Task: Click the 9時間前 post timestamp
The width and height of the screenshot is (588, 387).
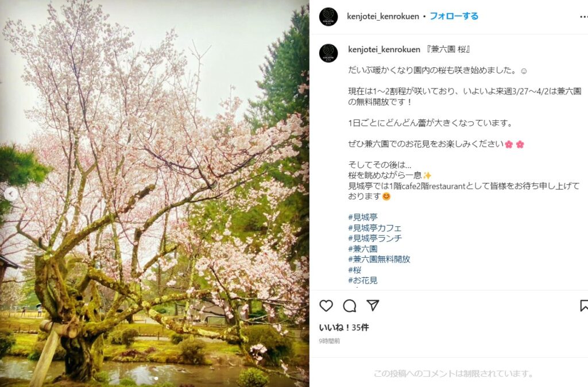Action: pos(329,341)
